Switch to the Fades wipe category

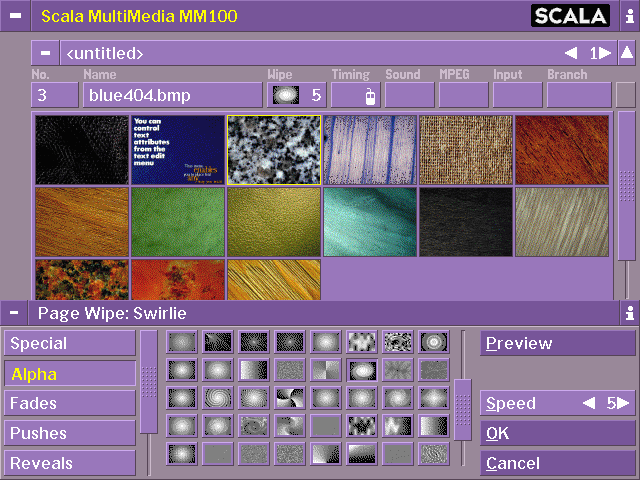click(x=69, y=404)
